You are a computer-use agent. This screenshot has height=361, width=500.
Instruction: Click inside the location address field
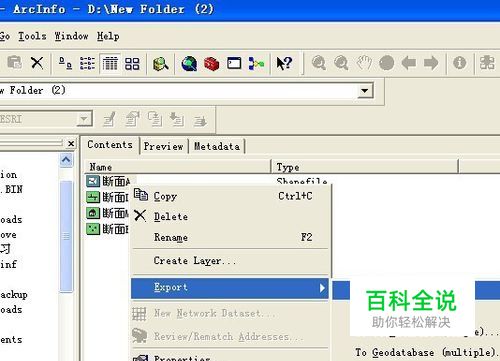tap(178, 91)
